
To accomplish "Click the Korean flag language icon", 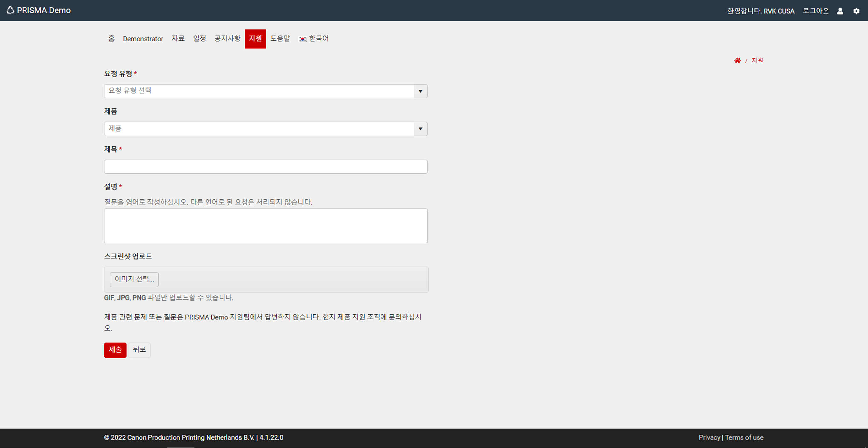I will click(x=303, y=39).
